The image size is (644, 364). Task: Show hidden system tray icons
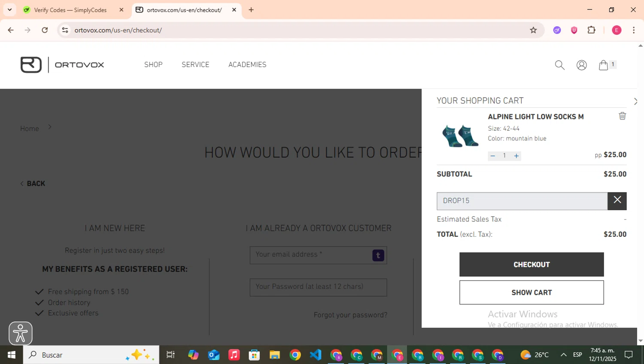point(563,355)
